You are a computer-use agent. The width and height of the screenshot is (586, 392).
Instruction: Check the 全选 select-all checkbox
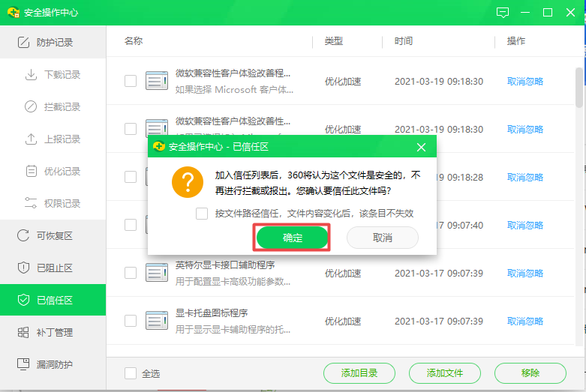[131, 373]
